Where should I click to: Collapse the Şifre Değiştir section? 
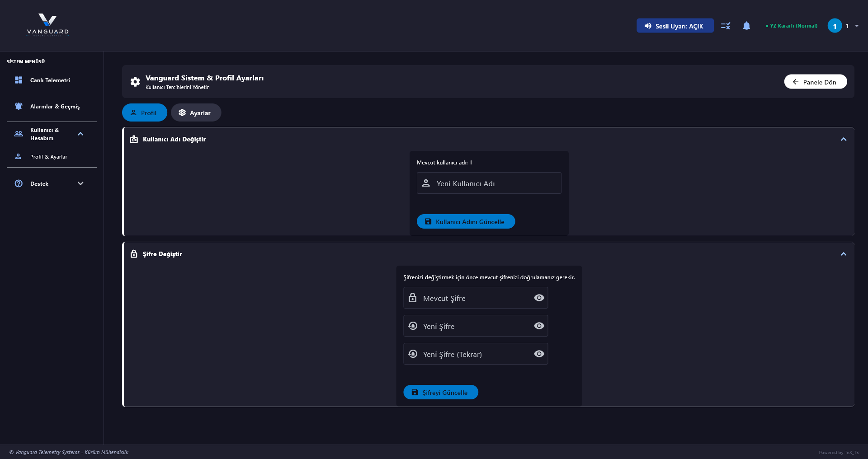pyautogui.click(x=844, y=254)
